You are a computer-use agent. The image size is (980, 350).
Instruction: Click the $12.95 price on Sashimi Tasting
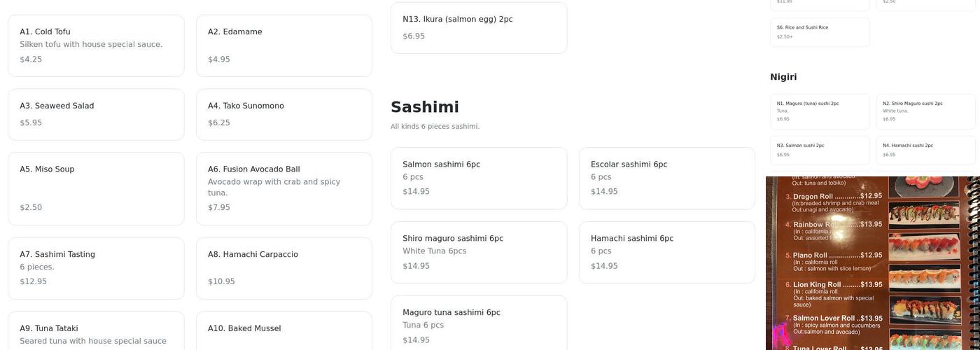pyautogui.click(x=33, y=282)
